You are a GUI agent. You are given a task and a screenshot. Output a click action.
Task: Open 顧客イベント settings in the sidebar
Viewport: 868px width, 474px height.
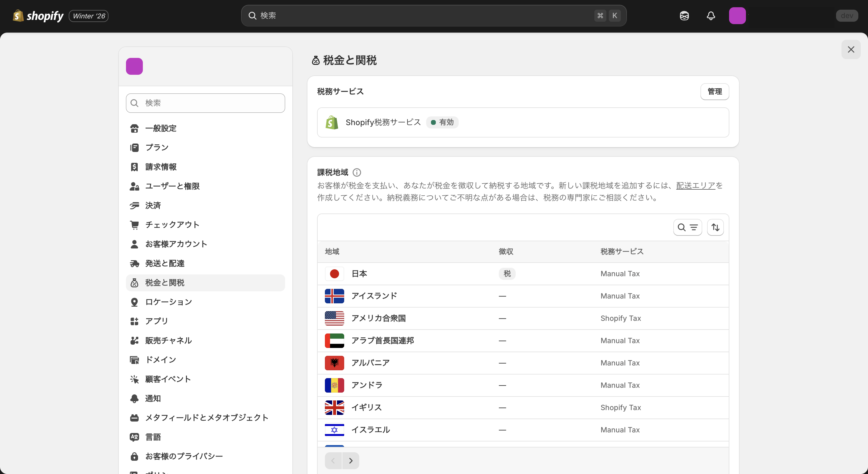(168, 379)
